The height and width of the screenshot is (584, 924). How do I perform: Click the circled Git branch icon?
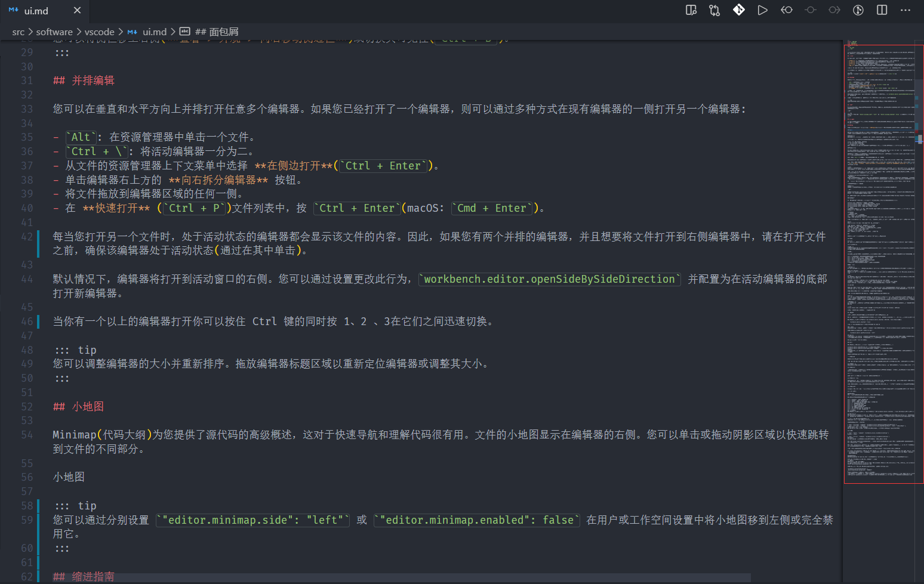(858, 10)
